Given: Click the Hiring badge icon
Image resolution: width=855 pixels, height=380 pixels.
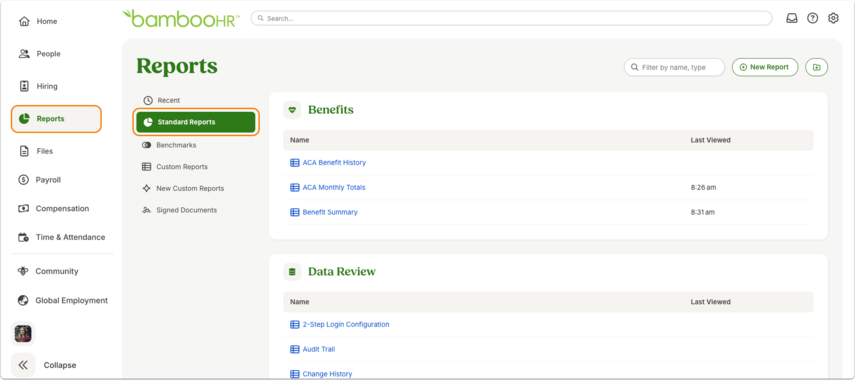Looking at the screenshot, I should pos(24,86).
